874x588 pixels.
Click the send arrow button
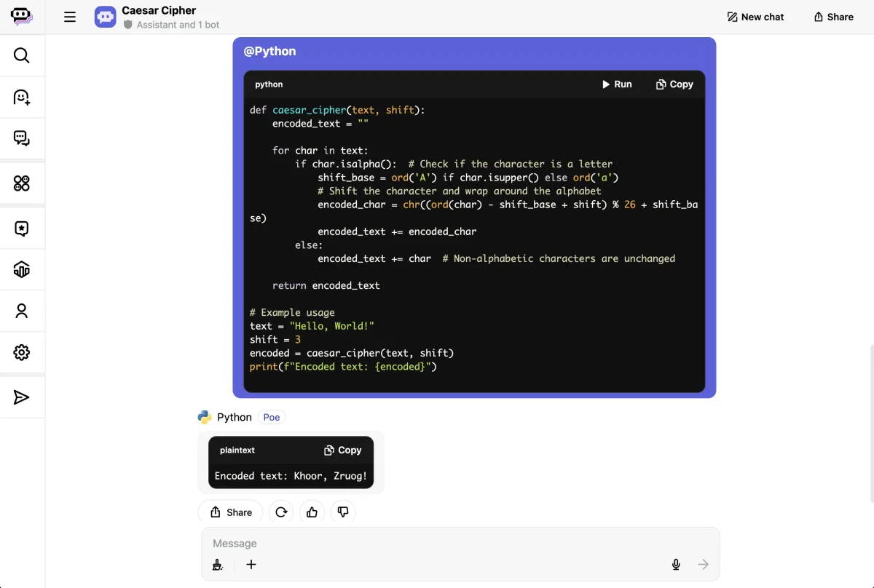click(703, 565)
